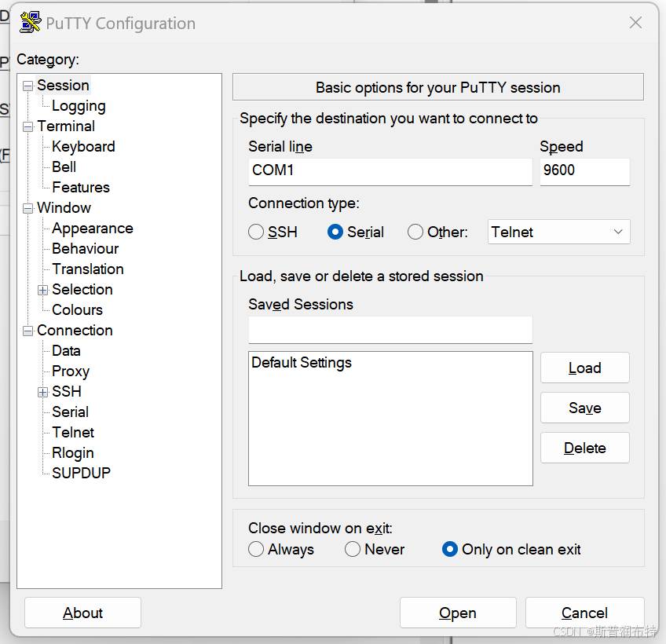Click the Save session button
This screenshot has width=666, height=644.
pos(584,408)
